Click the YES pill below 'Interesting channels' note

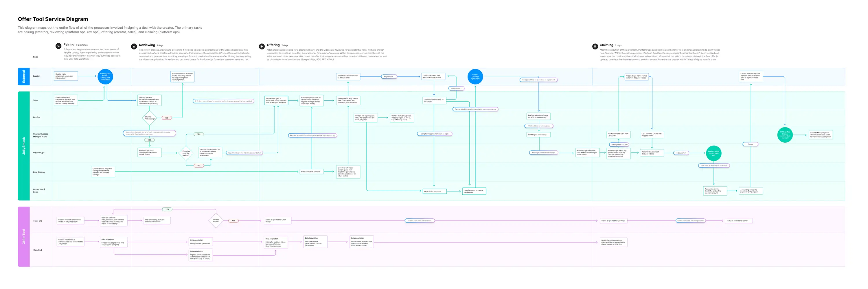[x=149, y=140]
